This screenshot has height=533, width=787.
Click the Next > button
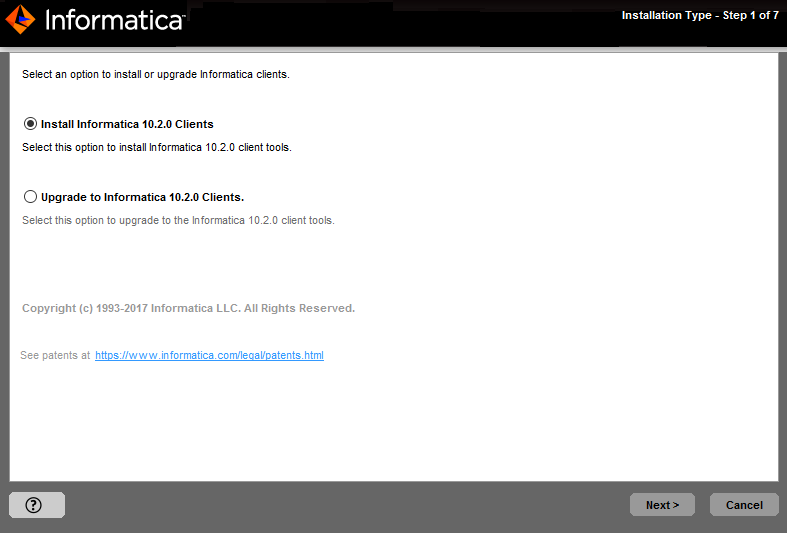coord(663,505)
